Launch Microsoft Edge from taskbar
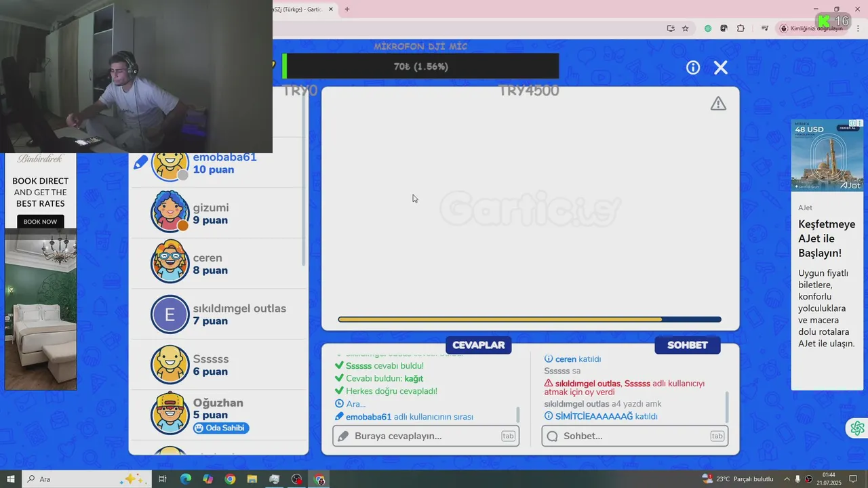868x488 pixels. (x=185, y=479)
